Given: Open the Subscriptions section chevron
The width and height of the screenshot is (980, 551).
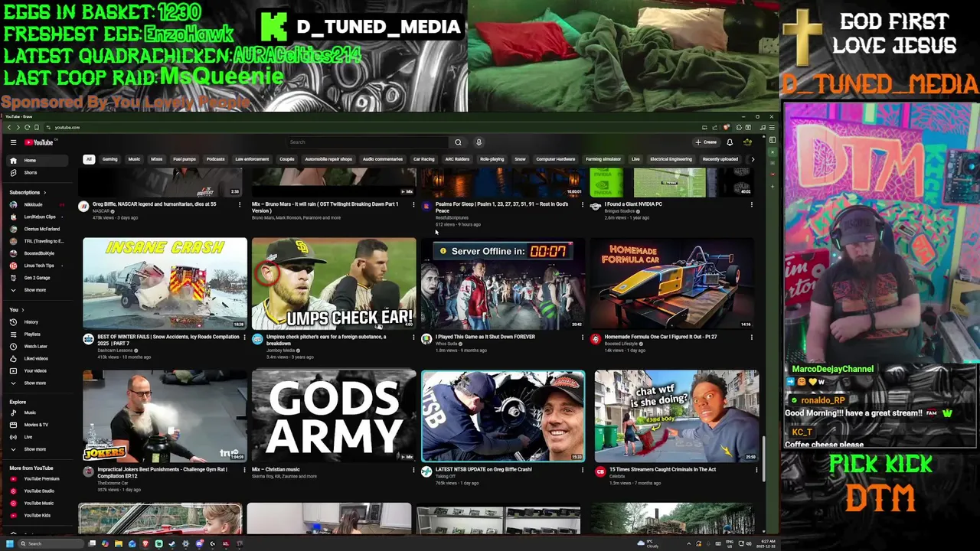Looking at the screenshot, I should pos(44,193).
